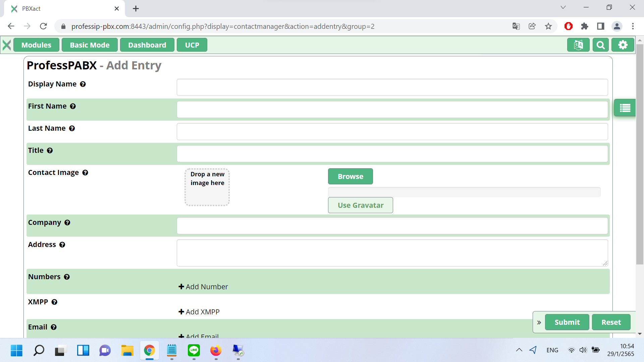The width and height of the screenshot is (644, 362).
Task: Switch ENG input language
Action: (x=552, y=350)
